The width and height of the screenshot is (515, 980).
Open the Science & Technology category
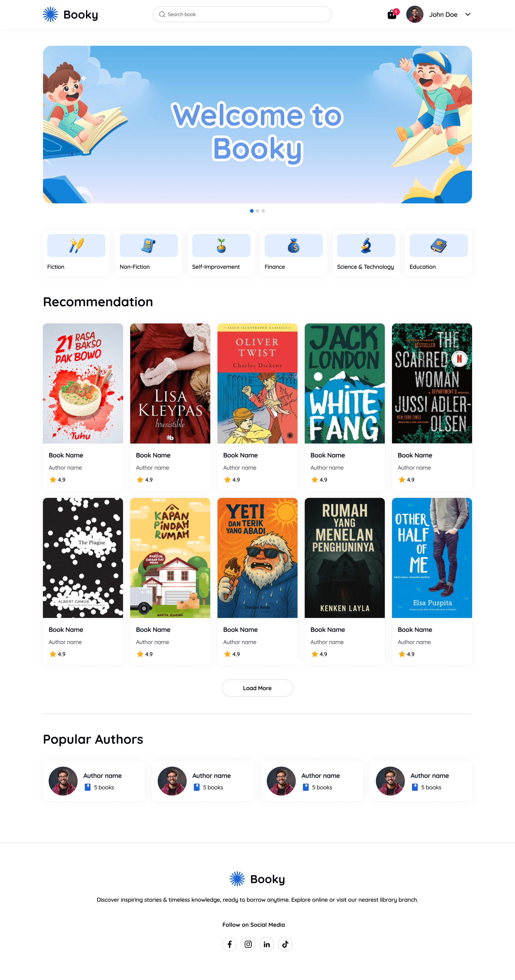366,245
